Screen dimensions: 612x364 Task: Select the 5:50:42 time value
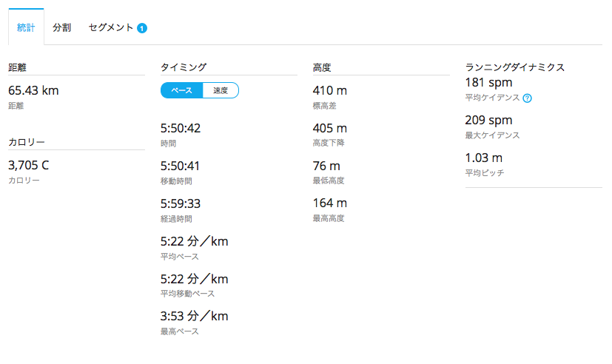click(181, 128)
